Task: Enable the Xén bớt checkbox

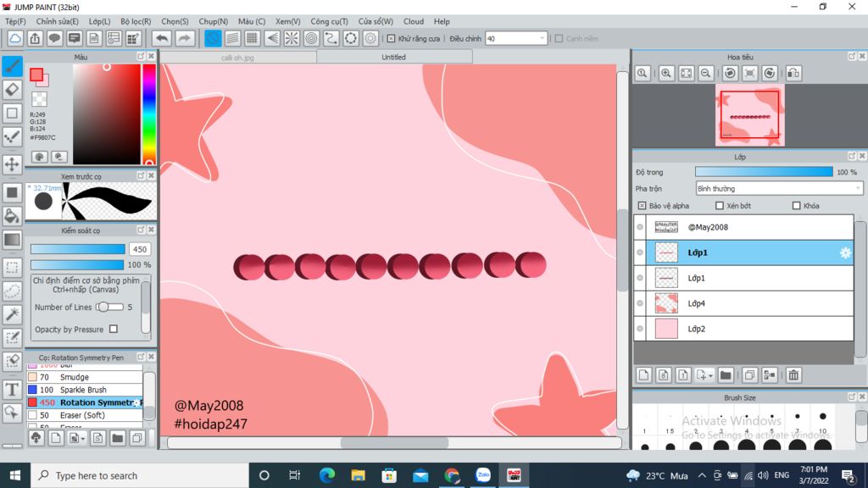Action: [719, 206]
